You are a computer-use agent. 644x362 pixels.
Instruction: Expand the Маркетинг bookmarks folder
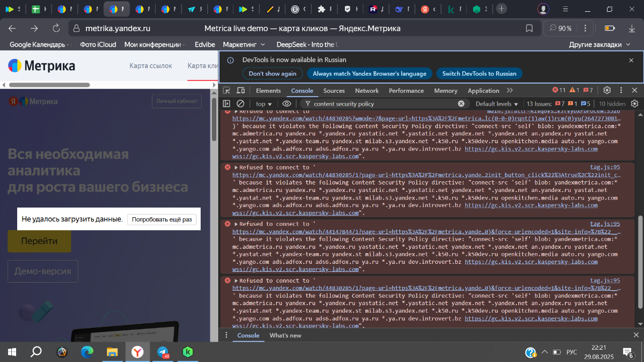tap(244, 45)
